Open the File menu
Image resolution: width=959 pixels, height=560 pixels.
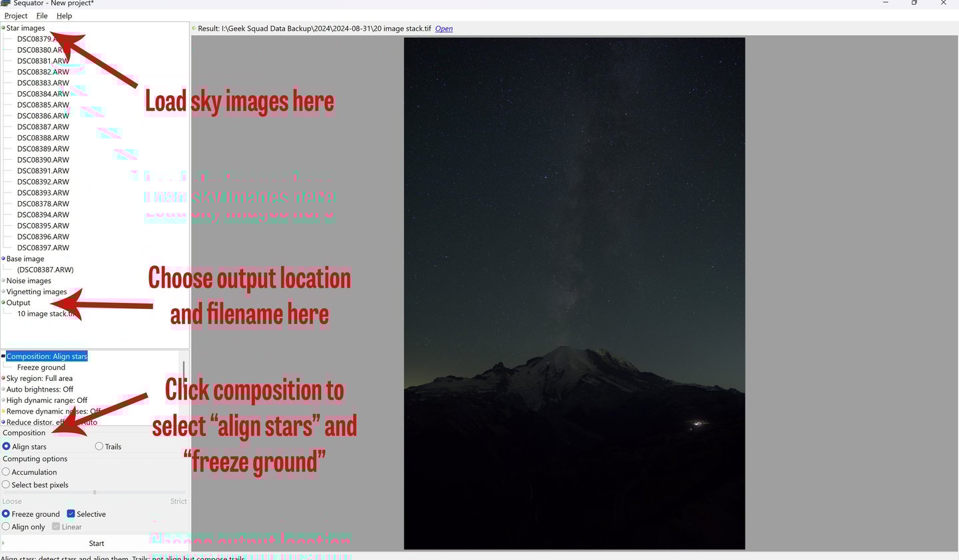[42, 16]
